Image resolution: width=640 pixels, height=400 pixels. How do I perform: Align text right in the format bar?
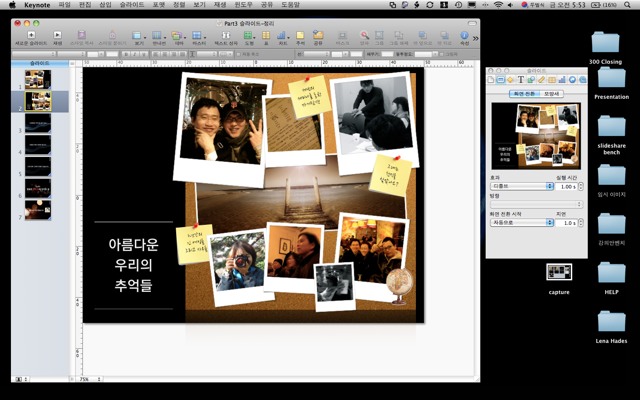tap(173, 54)
